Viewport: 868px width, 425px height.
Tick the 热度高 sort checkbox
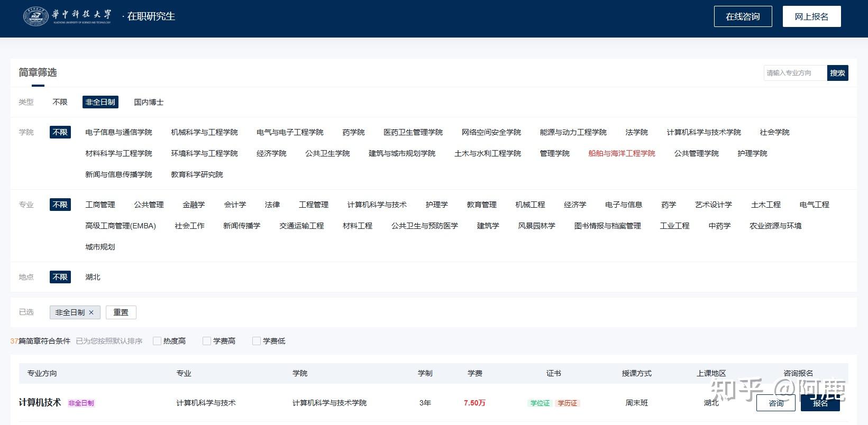(x=157, y=341)
